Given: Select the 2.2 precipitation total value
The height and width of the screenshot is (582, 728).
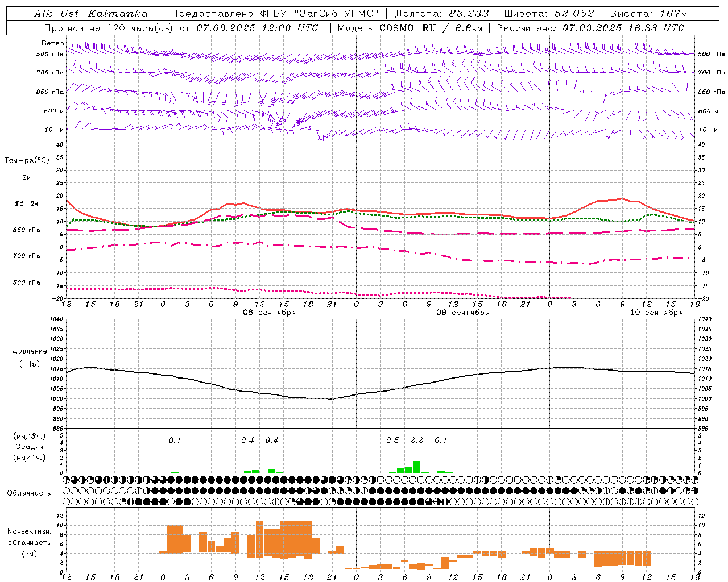Looking at the screenshot, I should pos(417,440).
